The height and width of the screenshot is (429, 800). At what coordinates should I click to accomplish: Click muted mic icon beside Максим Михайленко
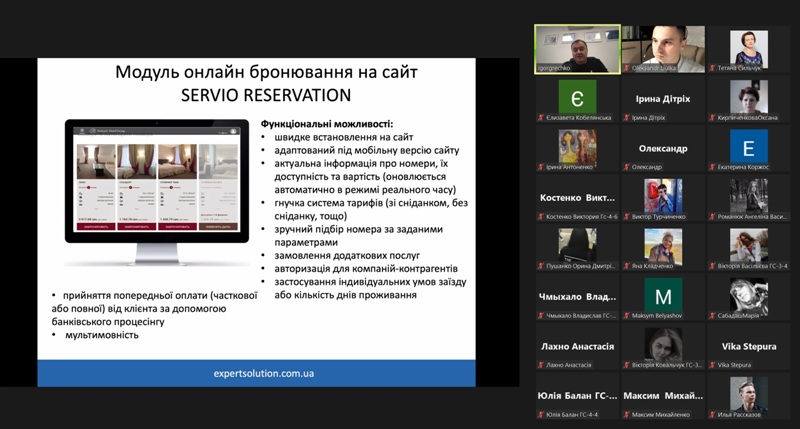click(x=626, y=414)
